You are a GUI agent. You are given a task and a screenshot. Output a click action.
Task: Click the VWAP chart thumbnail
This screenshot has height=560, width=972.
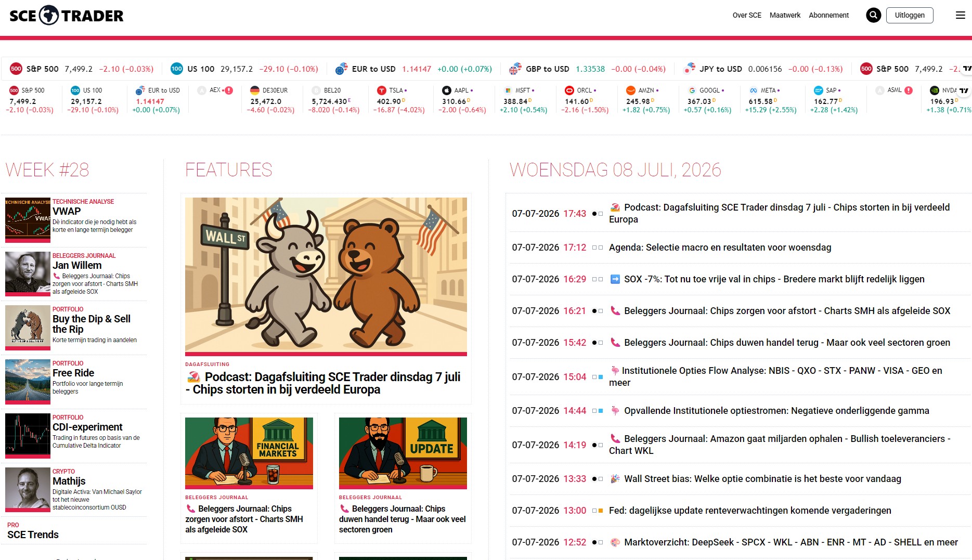pyautogui.click(x=28, y=219)
